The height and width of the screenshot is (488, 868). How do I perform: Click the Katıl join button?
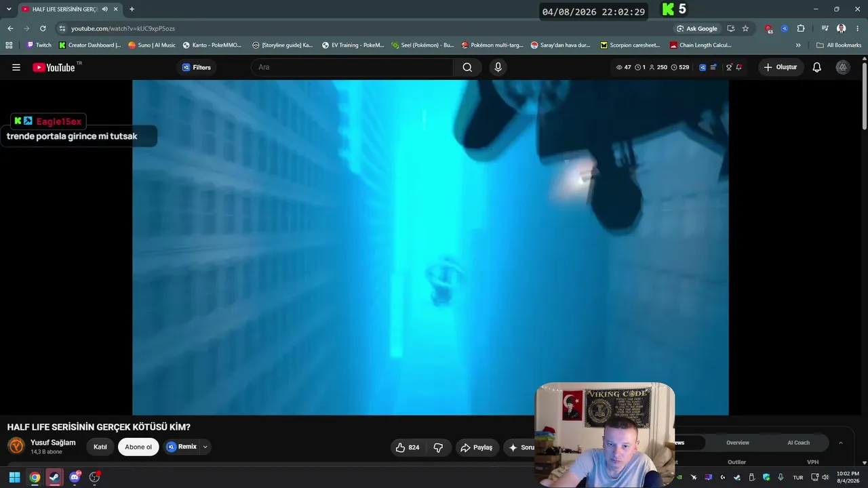tap(100, 447)
